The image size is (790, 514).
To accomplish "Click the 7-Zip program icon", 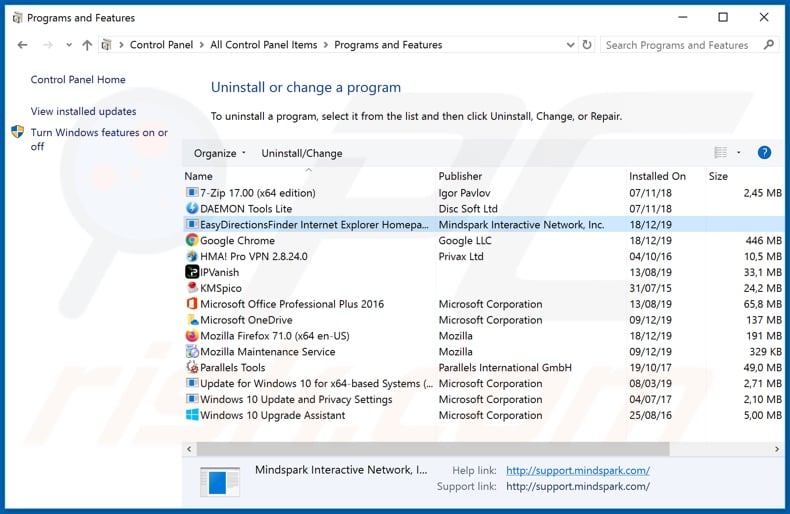I will coord(192,192).
